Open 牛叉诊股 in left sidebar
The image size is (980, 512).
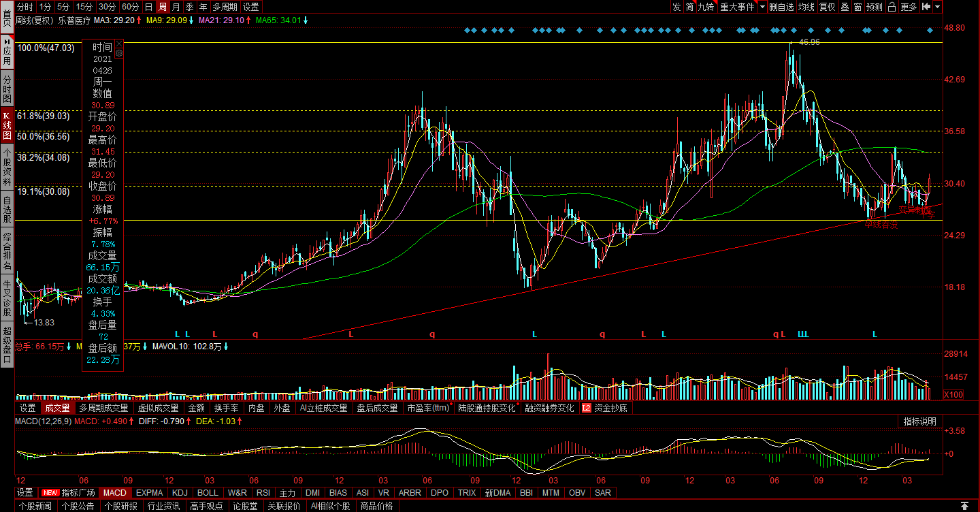(x=7, y=298)
